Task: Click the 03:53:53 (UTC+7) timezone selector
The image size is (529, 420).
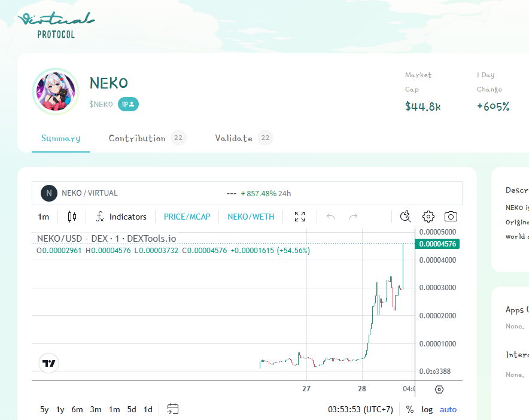Action: tap(360, 410)
